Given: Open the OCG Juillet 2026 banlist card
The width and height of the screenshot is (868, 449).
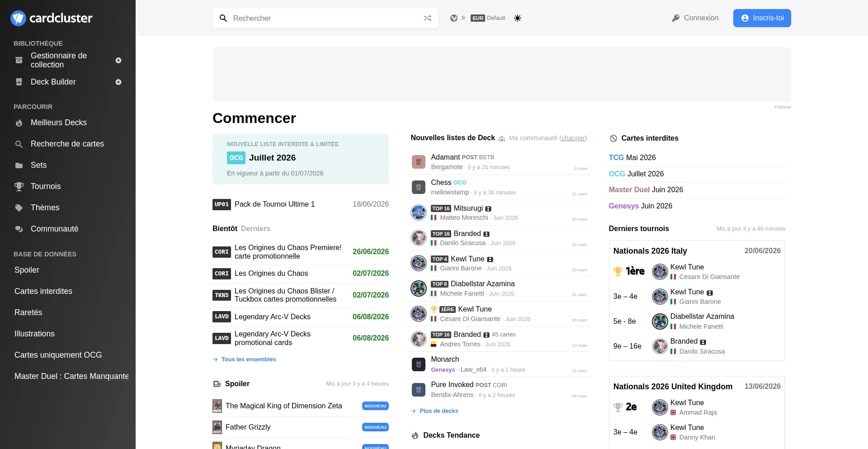Looking at the screenshot, I should pyautogui.click(x=301, y=159).
